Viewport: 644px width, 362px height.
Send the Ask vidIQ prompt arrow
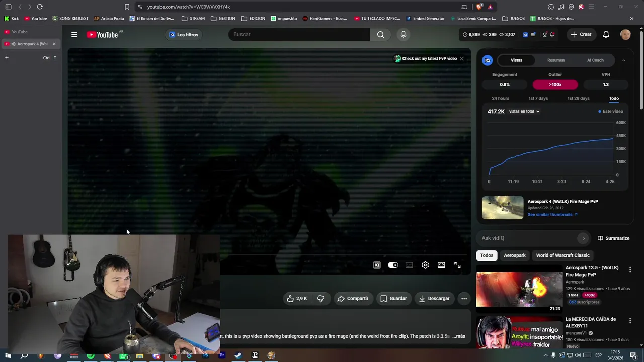pos(583,238)
